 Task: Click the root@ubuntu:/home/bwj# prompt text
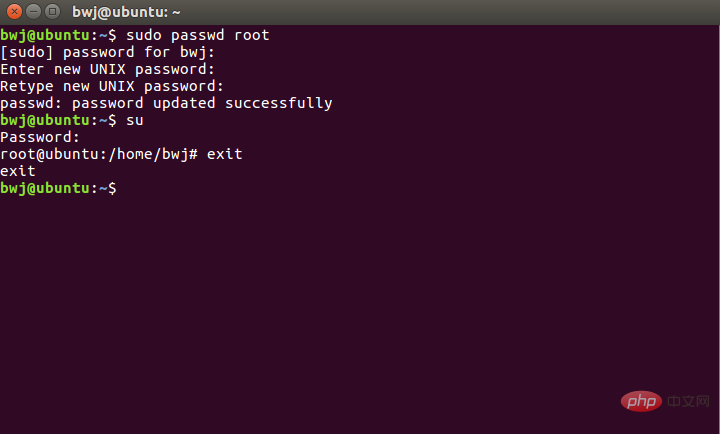point(100,154)
